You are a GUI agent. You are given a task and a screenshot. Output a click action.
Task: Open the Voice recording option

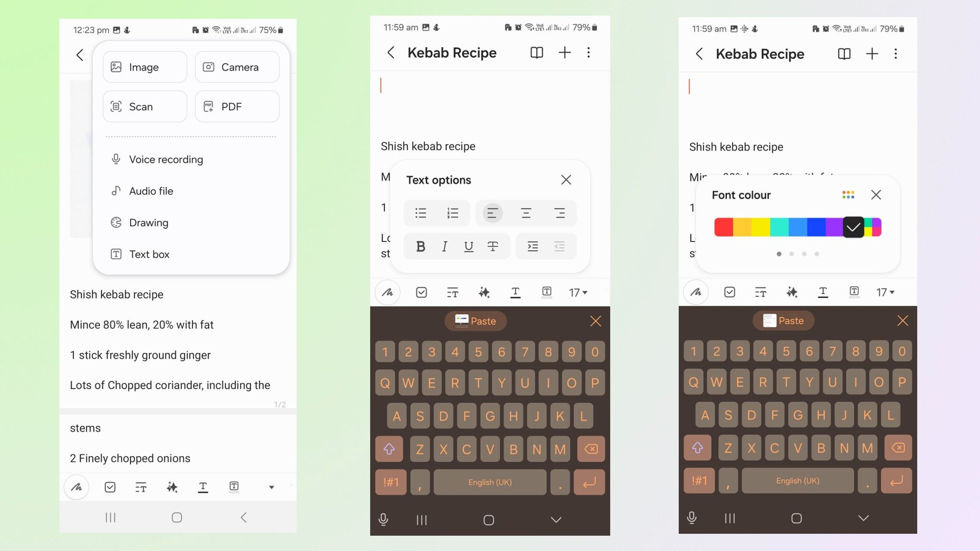[x=166, y=159]
